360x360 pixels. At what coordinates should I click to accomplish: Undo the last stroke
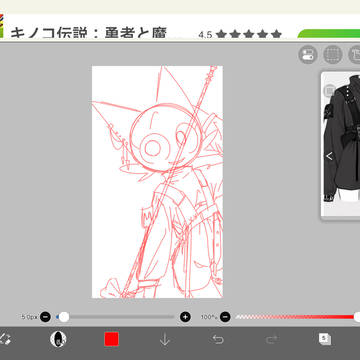point(218,339)
